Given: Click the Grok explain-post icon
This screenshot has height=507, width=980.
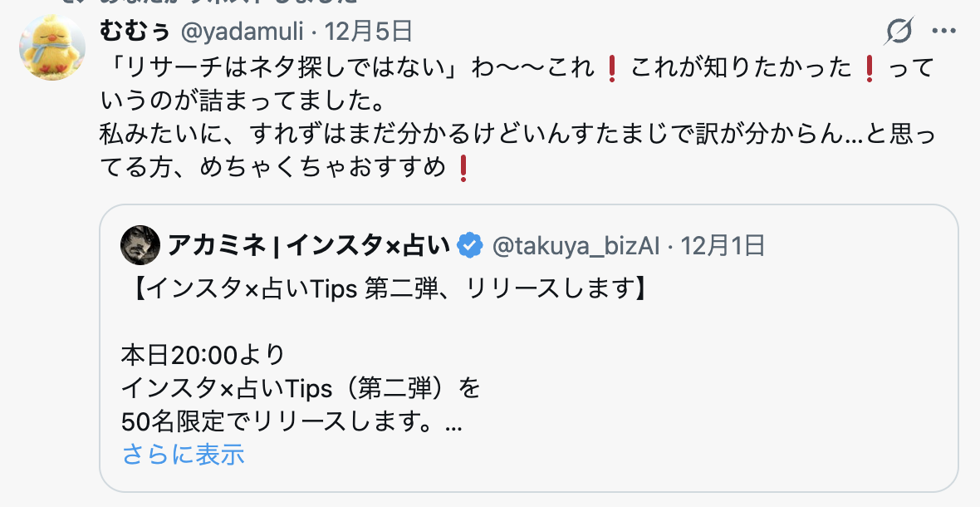Looking at the screenshot, I should (899, 31).
